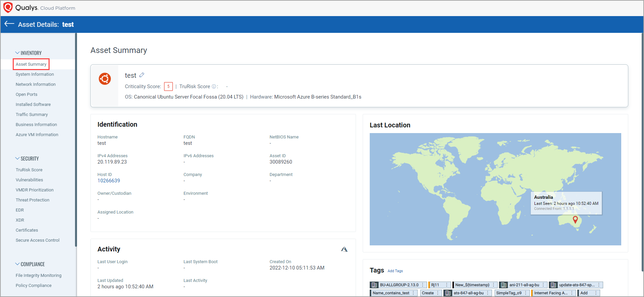The height and width of the screenshot is (297, 644).
Task: Click the Rj11 tag label
Action: tap(435, 285)
